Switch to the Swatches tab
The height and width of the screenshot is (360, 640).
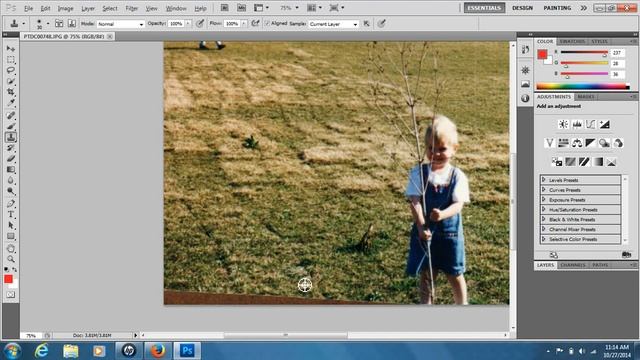click(572, 42)
